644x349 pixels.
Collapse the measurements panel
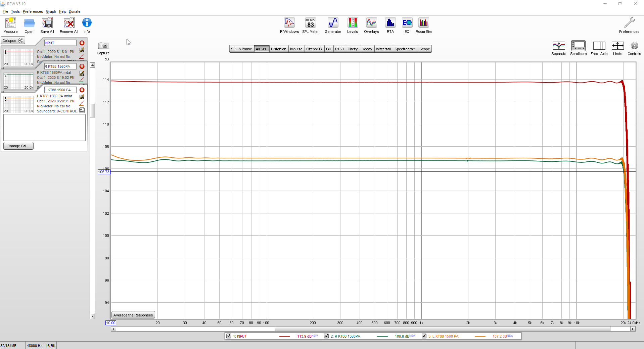click(13, 41)
